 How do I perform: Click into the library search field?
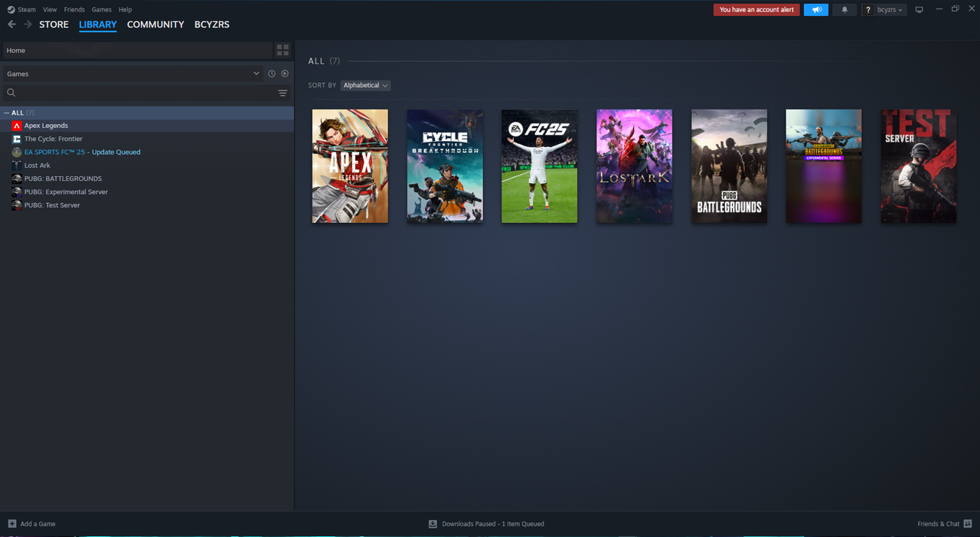click(145, 93)
